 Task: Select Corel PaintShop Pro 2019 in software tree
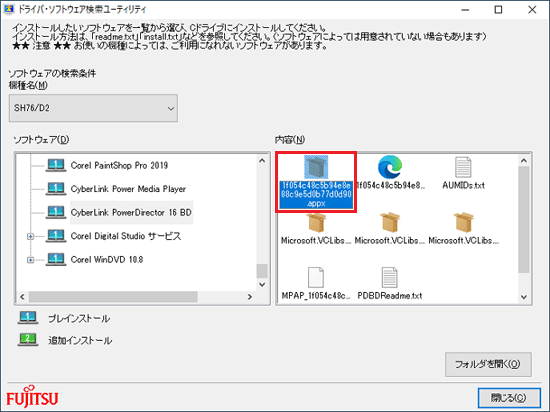coord(119,165)
